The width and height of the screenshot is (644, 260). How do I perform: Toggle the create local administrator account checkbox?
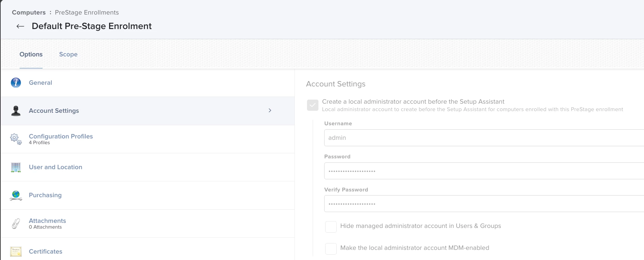pos(313,105)
